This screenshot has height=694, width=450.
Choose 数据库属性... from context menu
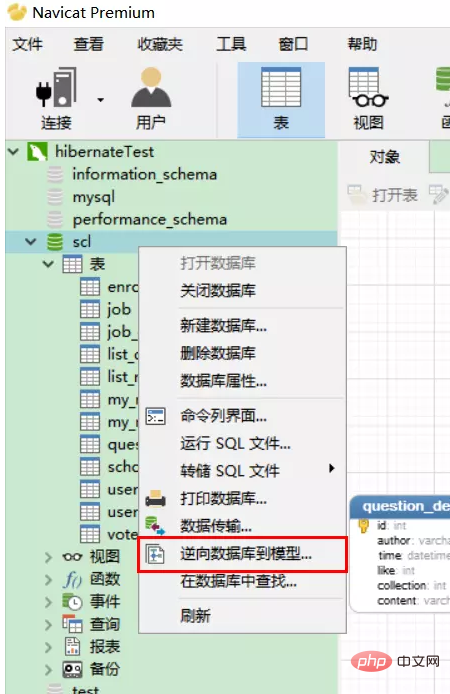[223, 381]
